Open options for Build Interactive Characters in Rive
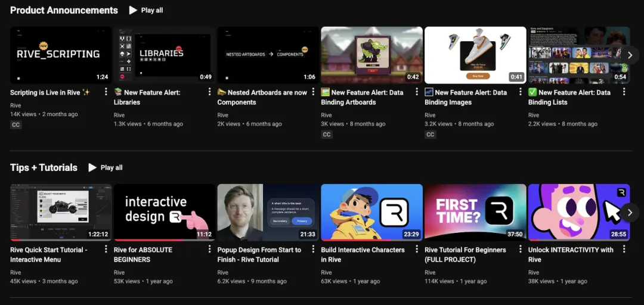This screenshot has width=644, height=305. [x=417, y=249]
